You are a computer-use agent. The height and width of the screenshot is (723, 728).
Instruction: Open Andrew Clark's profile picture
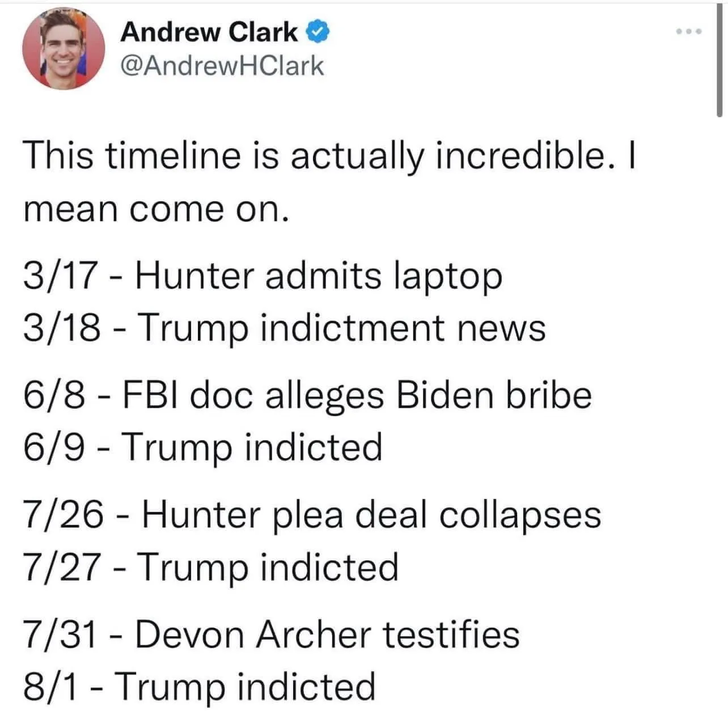(62, 49)
